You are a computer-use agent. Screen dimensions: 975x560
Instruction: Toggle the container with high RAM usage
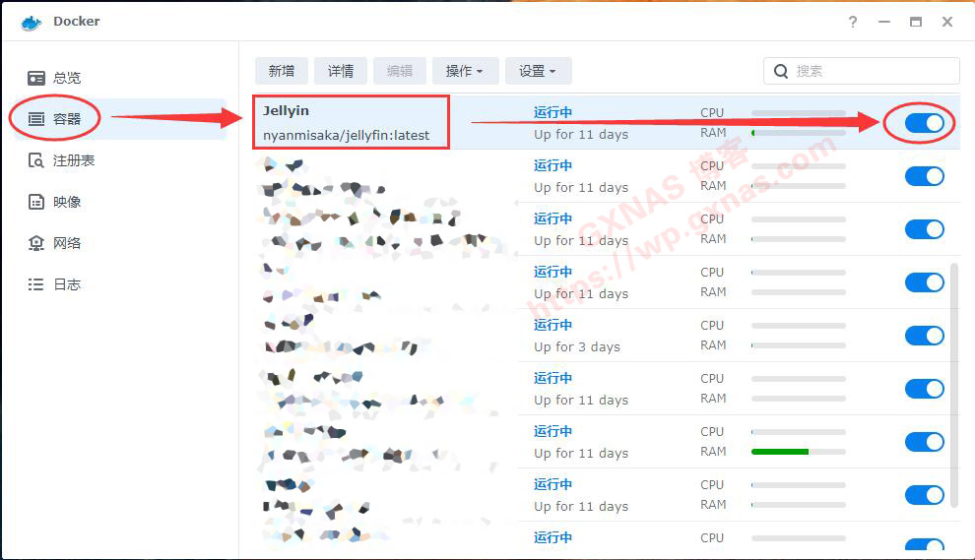point(924,442)
